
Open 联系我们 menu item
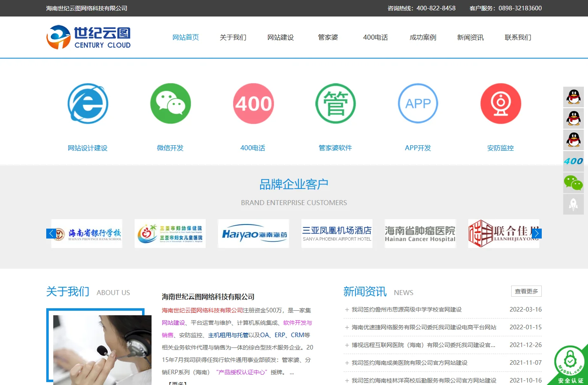click(518, 38)
